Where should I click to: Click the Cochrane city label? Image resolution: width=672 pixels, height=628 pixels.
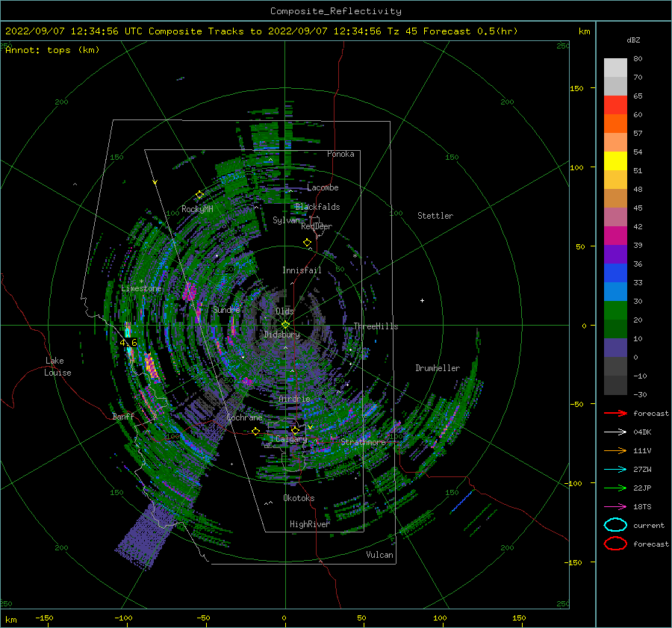coord(244,417)
